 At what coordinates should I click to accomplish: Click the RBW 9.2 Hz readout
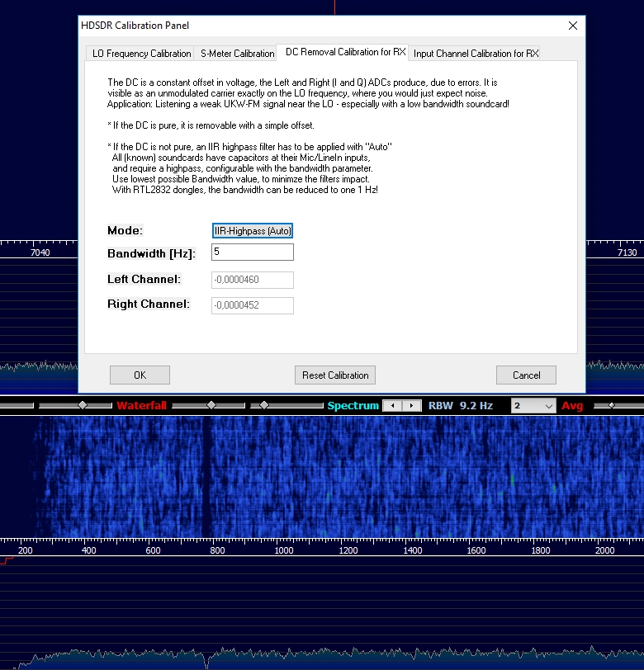[x=461, y=405]
